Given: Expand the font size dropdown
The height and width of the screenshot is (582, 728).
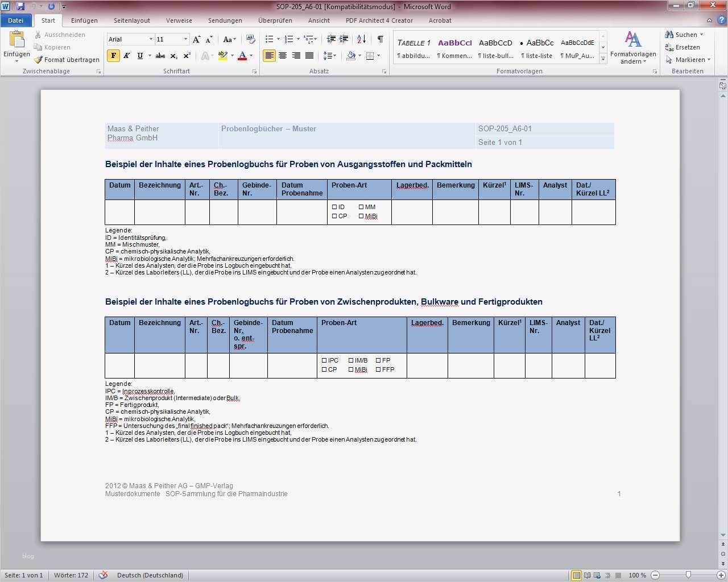Looking at the screenshot, I should 185,39.
